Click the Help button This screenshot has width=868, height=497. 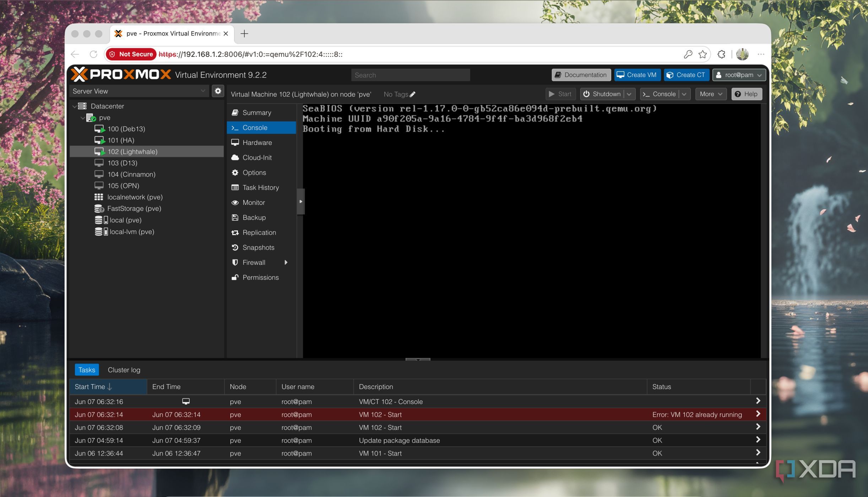(747, 94)
